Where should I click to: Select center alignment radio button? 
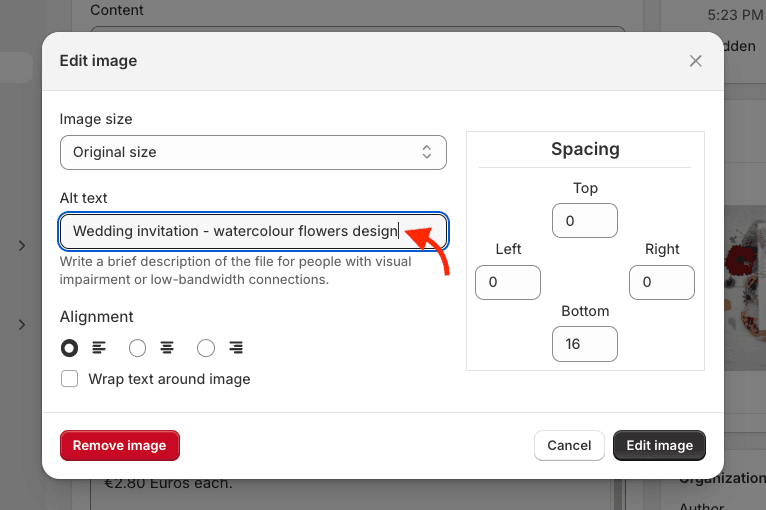tap(137, 348)
